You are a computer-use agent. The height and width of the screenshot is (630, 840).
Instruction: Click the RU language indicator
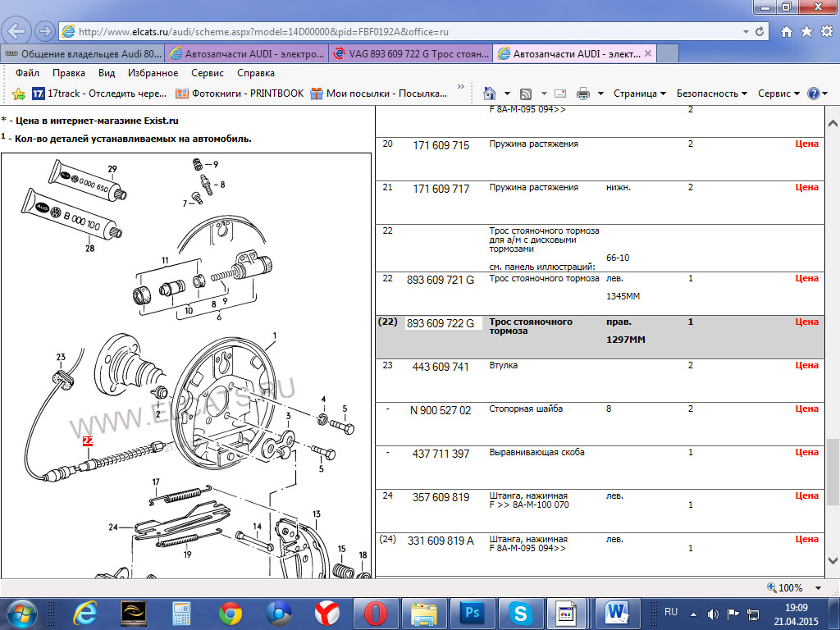click(671, 612)
